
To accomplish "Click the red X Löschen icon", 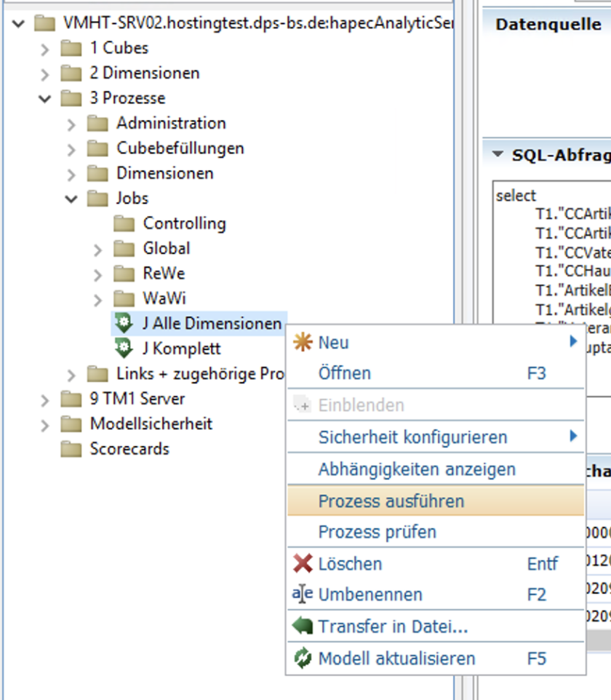I will [302, 564].
